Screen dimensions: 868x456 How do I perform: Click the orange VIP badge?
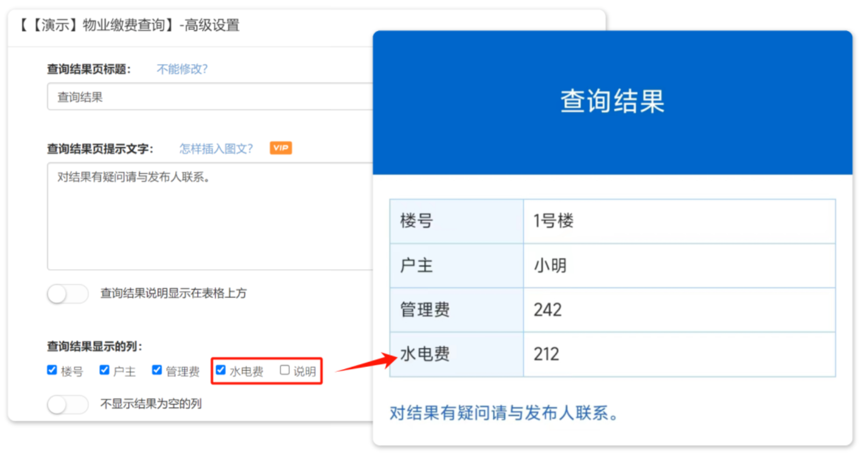pos(281,148)
